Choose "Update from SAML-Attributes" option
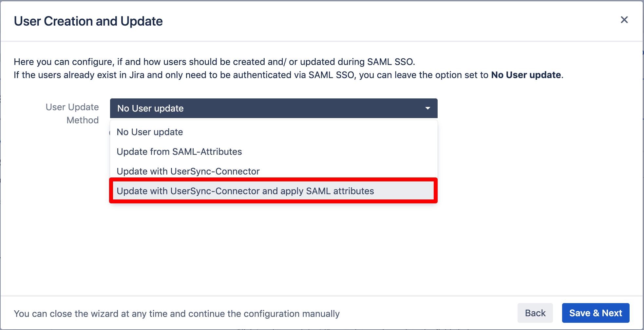The height and width of the screenshot is (330, 644). point(179,152)
